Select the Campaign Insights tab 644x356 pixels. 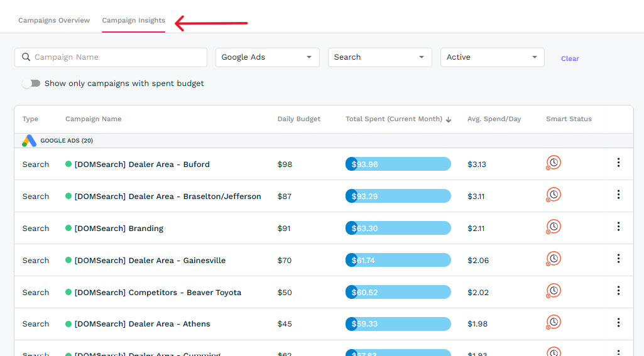tap(133, 21)
